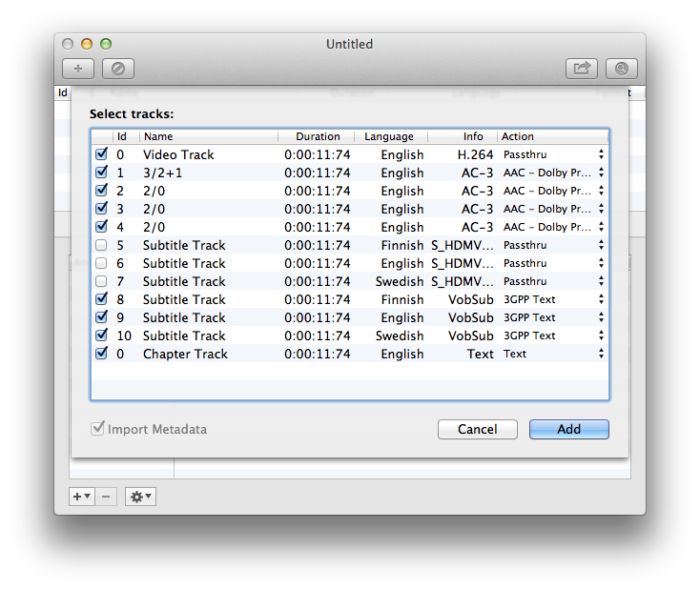
Task: Open the Action popup for 3/2+1 track
Action: coord(553,173)
